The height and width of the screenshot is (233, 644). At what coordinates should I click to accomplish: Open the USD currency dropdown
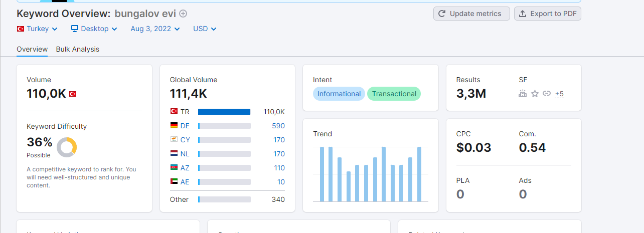(x=205, y=29)
